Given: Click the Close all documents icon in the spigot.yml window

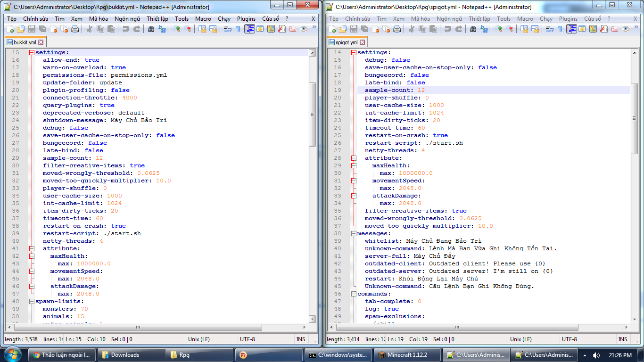Looking at the screenshot, I should point(386,29).
